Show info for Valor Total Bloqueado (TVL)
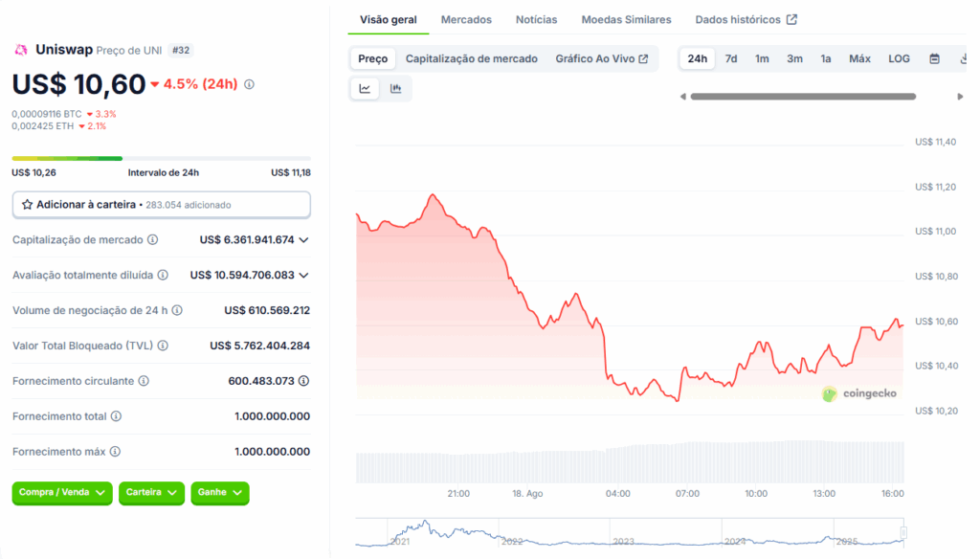980x559 pixels. click(x=163, y=346)
